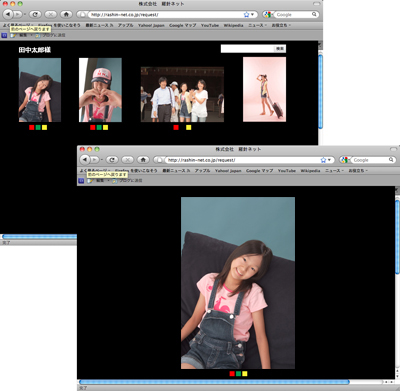Open the アップル bookmark in the front window

tap(202, 171)
